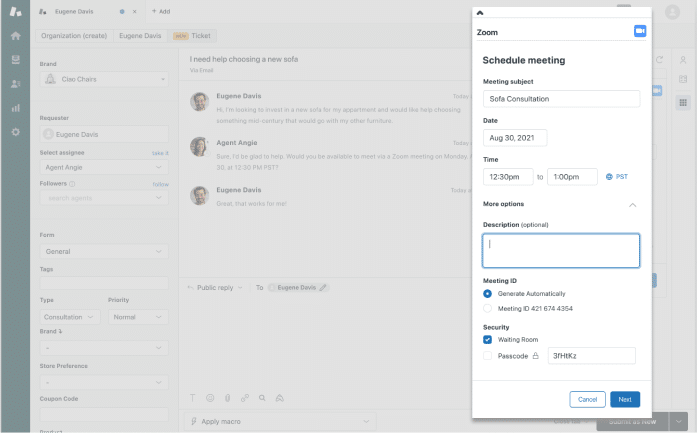Open the Organization (create) tab
The width and height of the screenshot is (697, 433).
pyautogui.click(x=74, y=36)
